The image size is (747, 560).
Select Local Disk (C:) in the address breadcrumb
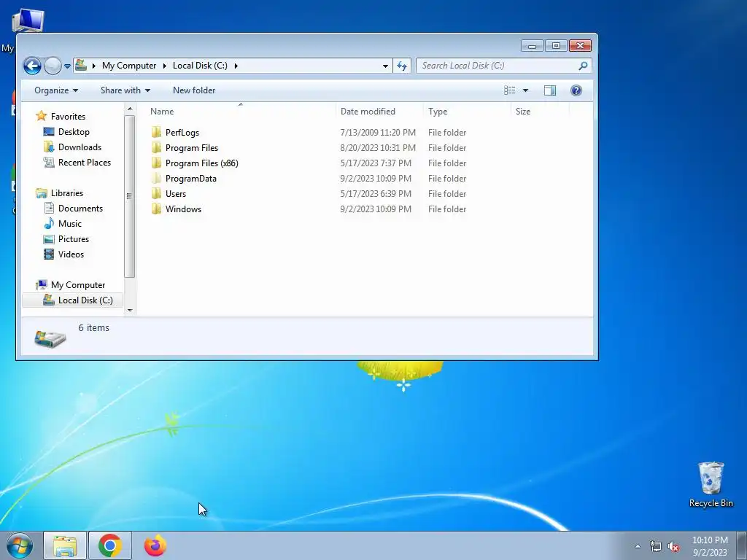click(x=200, y=66)
